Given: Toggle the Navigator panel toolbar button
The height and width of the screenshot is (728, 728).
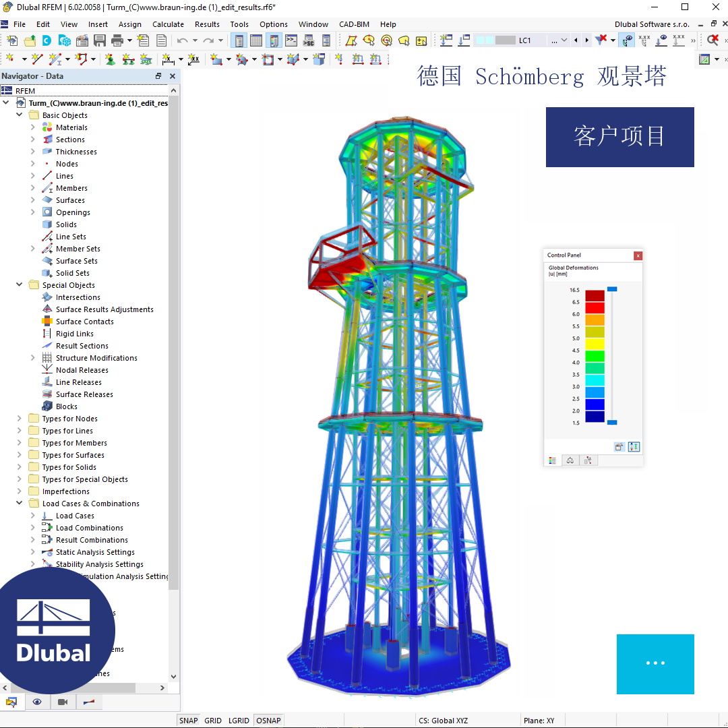Looking at the screenshot, I should pos(239,41).
